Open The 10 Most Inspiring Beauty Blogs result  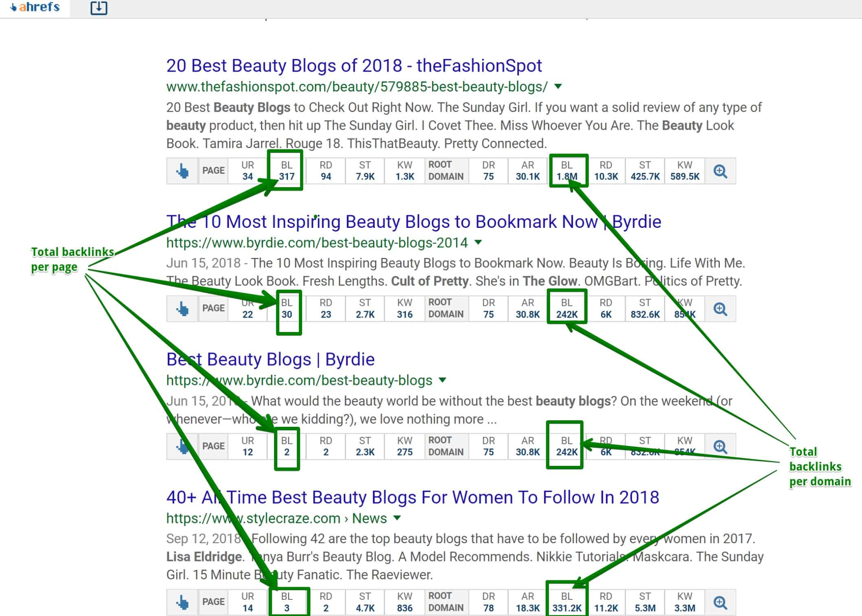tap(414, 222)
